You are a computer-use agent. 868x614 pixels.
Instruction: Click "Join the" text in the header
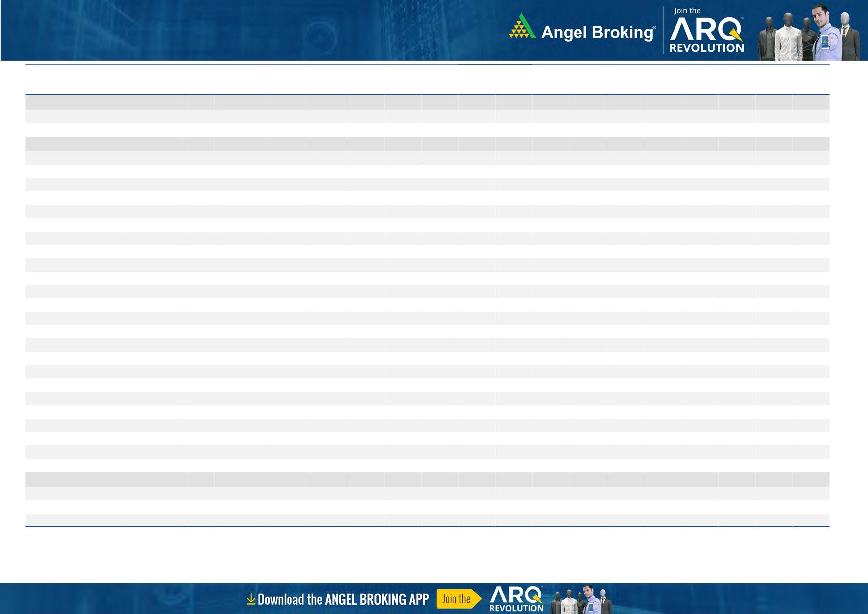coord(687,11)
